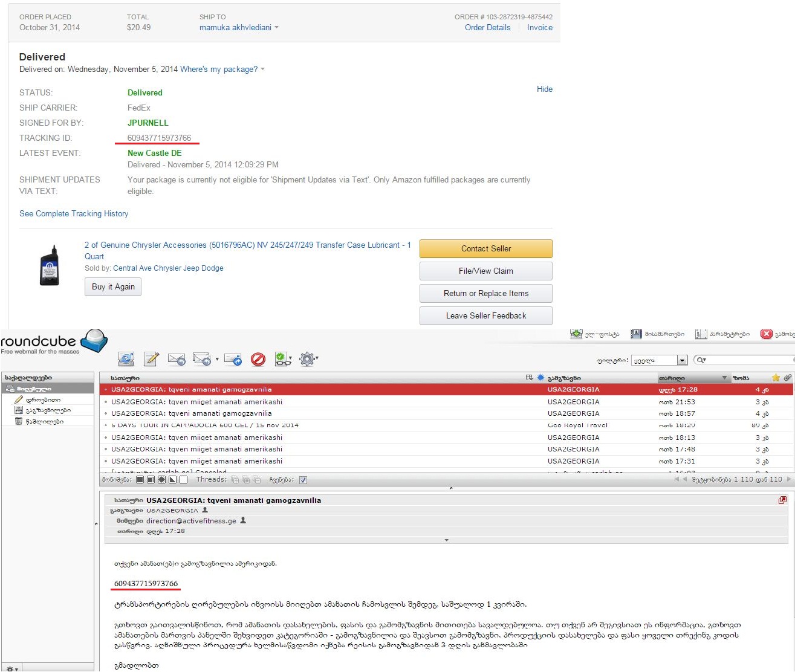Open the მისამართები address book tab
This screenshot has width=795, height=672.
pyautogui.click(x=658, y=334)
